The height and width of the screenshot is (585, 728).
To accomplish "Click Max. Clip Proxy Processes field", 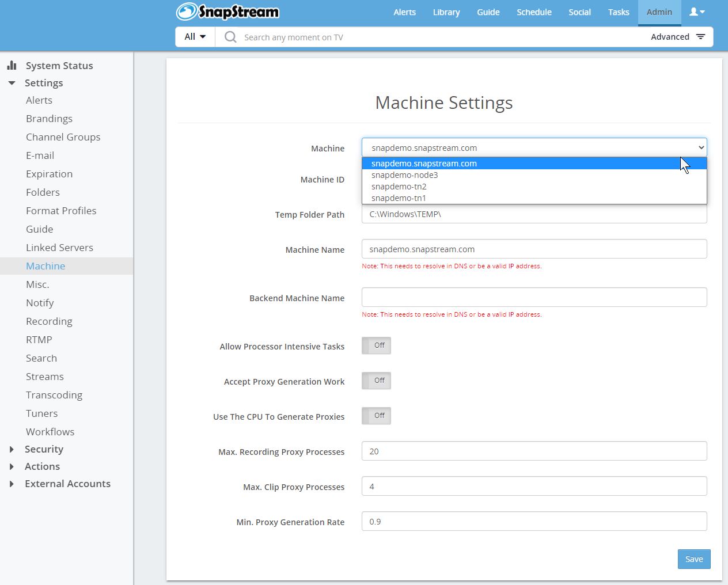I will (x=534, y=486).
